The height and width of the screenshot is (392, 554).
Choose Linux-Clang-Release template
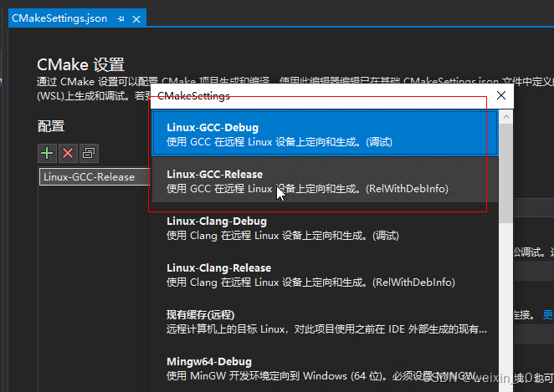point(325,275)
